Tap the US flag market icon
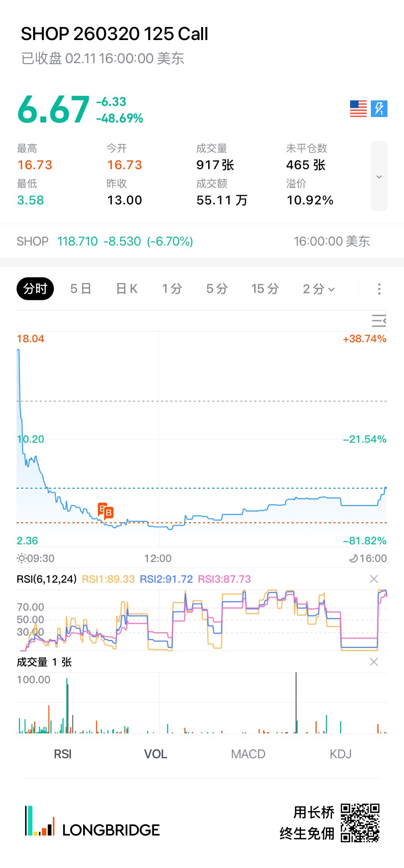This screenshot has width=404, height=868. point(358,109)
